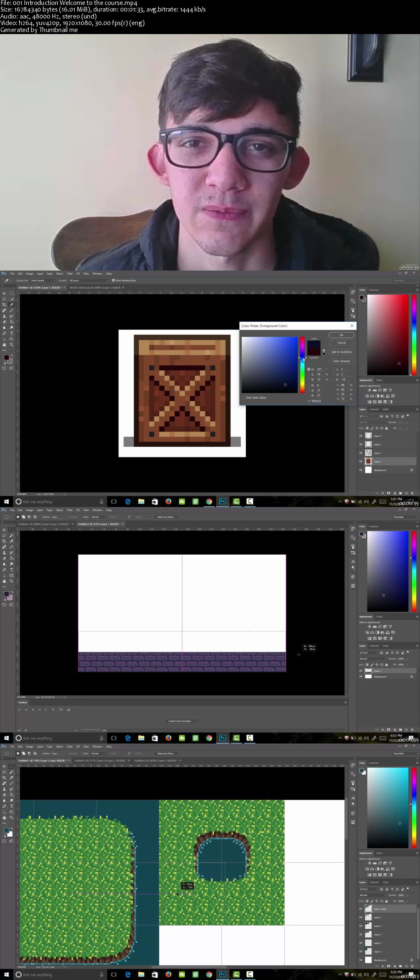Select Hand tool in wood crate Photoshop window
The width and height of the screenshot is (420, 980).
click(4, 344)
